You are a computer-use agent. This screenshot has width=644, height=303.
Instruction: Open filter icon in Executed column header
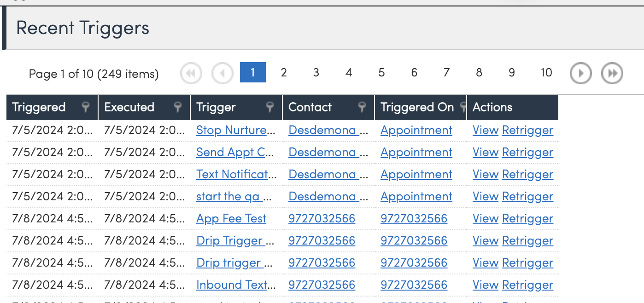tap(178, 107)
